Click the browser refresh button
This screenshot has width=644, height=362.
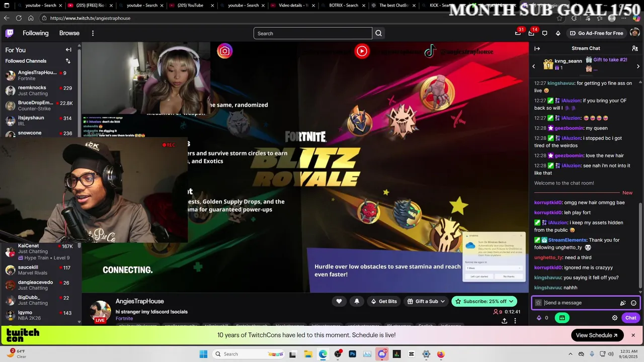pyautogui.click(x=19, y=18)
